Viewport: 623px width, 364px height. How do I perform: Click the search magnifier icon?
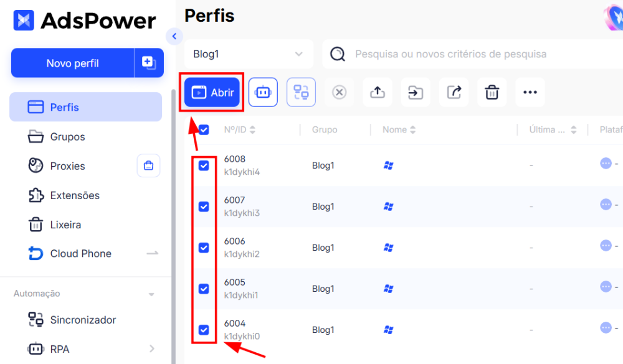[x=338, y=54]
